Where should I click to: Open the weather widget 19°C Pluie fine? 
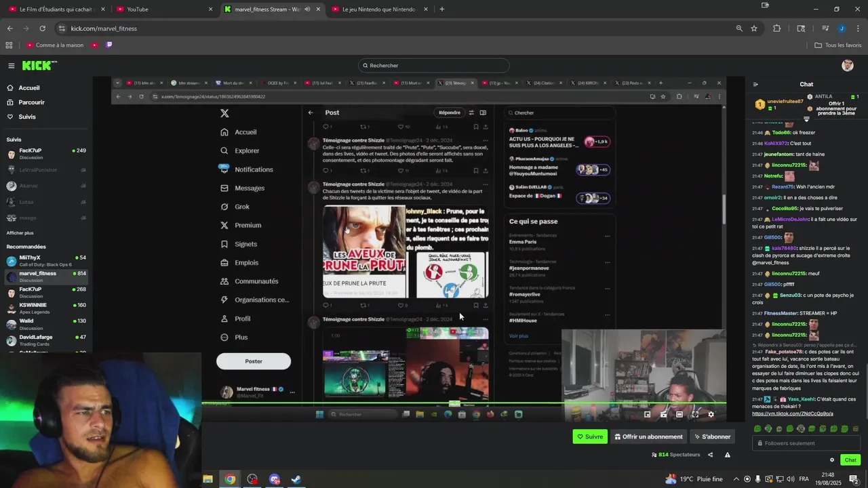coord(694,479)
